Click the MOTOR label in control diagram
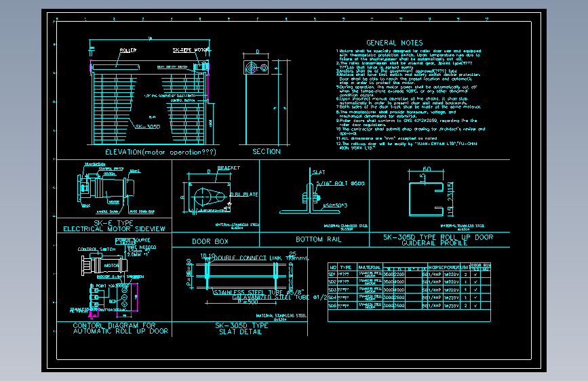588x381 pixels. tap(111, 266)
